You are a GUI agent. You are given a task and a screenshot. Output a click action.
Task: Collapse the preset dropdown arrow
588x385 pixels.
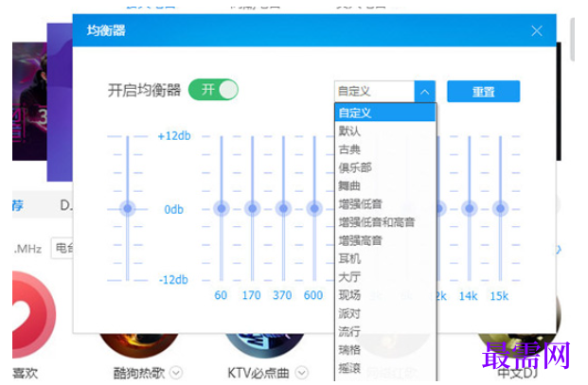click(x=424, y=92)
